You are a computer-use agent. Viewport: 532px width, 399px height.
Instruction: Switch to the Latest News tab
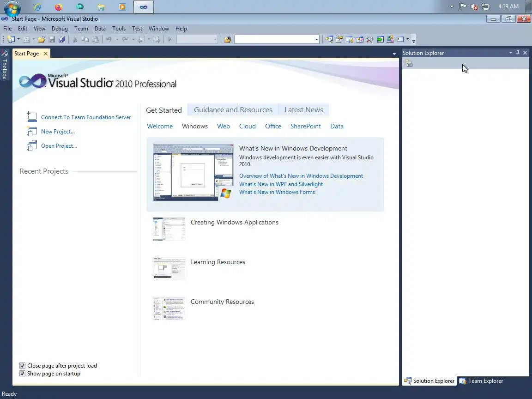[x=304, y=109]
